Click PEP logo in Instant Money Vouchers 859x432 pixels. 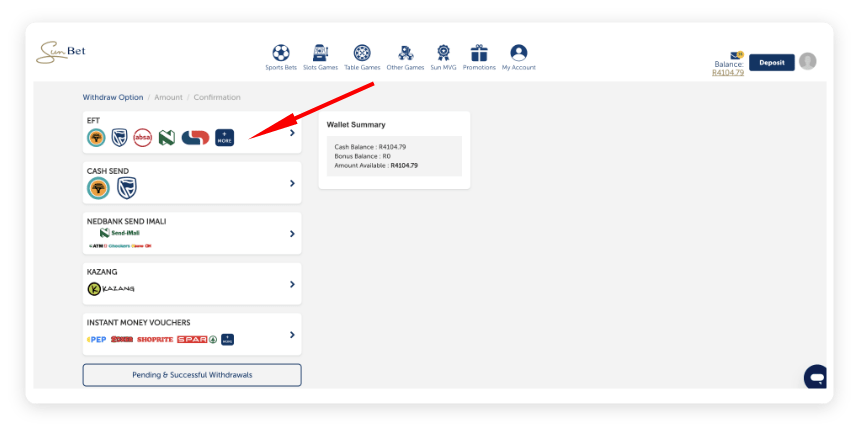coord(96,339)
